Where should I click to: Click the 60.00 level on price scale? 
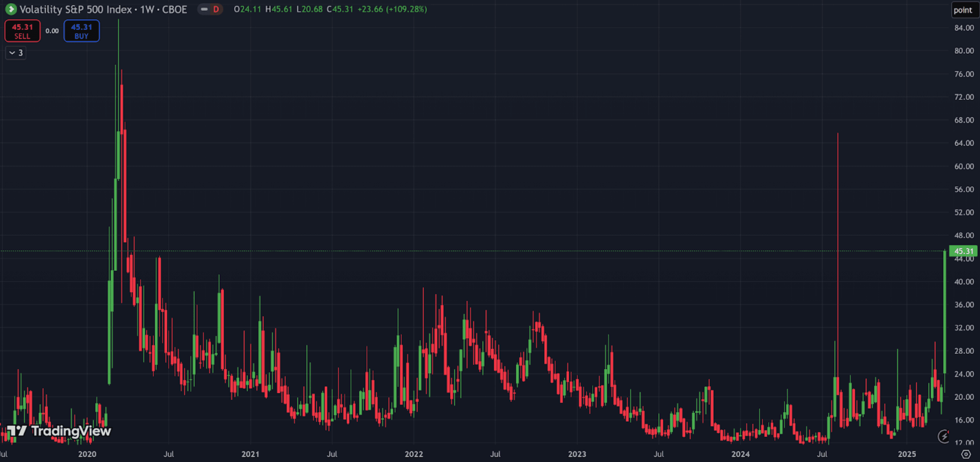click(964, 166)
